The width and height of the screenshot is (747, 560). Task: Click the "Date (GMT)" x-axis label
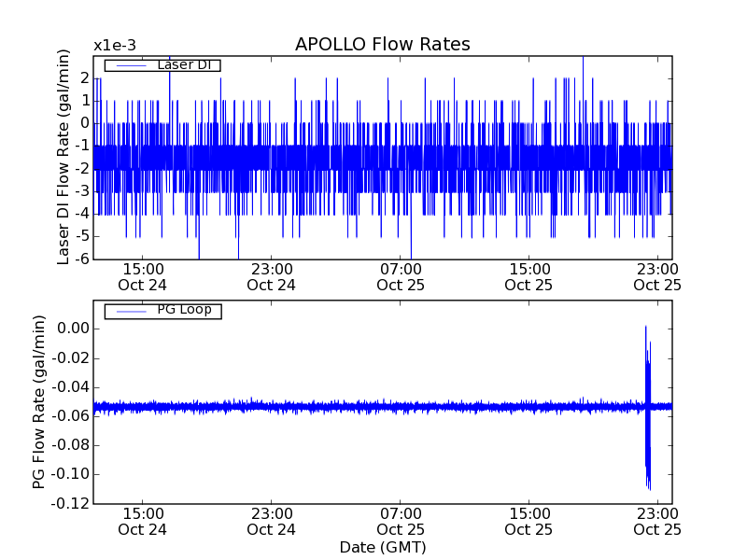coord(383,547)
